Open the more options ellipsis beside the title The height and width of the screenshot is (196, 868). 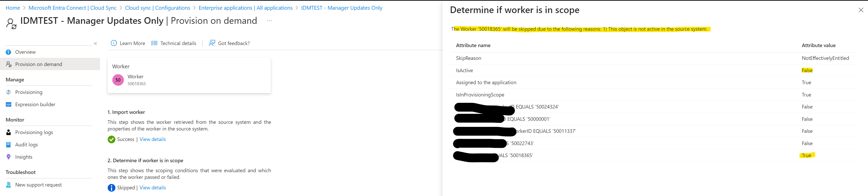pos(269,21)
